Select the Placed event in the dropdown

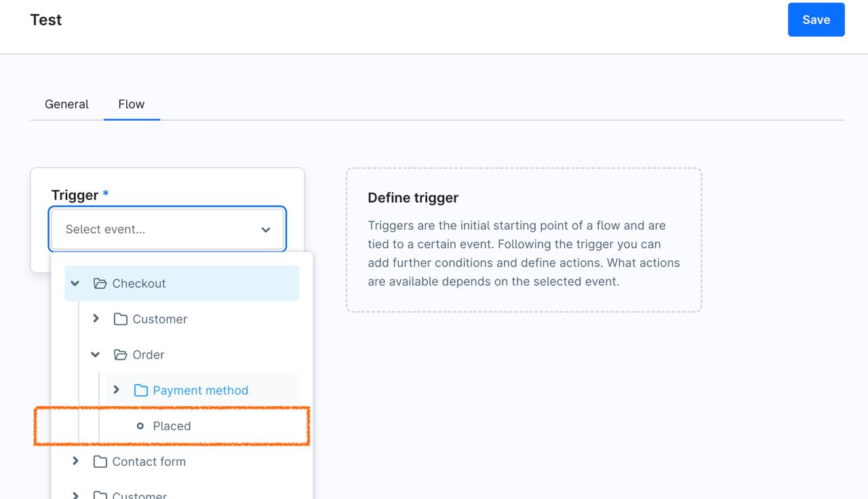[x=172, y=426]
